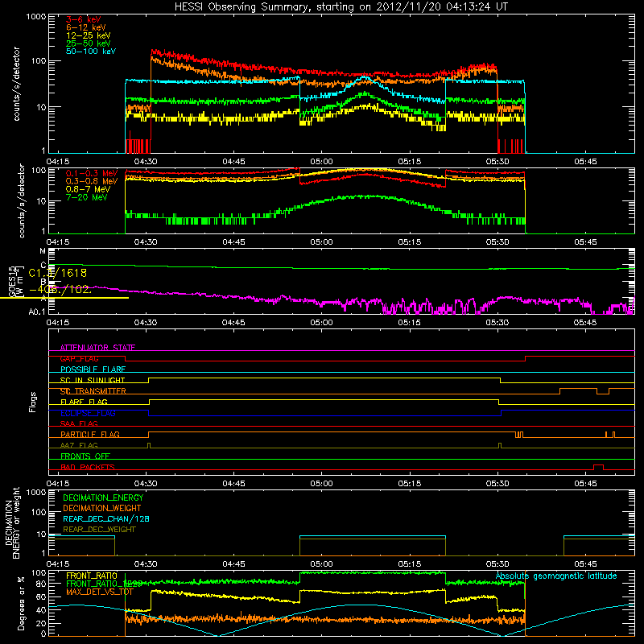Image resolution: width=644 pixels, height=644 pixels.
Task: Click the SC_TRANSMITTER step near 05:41
Action: pyautogui.click(x=560, y=391)
